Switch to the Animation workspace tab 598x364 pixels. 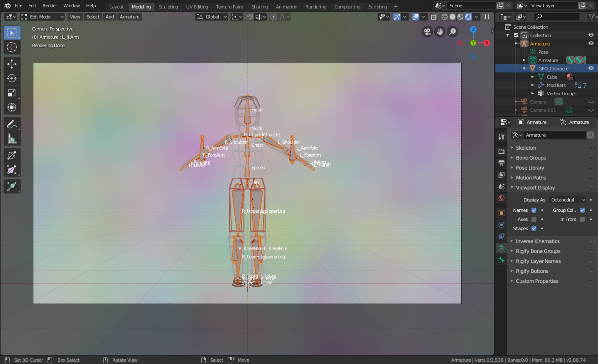point(286,7)
